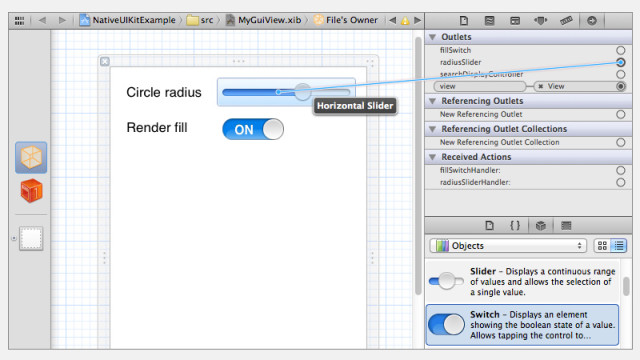
Task: Go back with the left history arrow
Action: pos(42,20)
